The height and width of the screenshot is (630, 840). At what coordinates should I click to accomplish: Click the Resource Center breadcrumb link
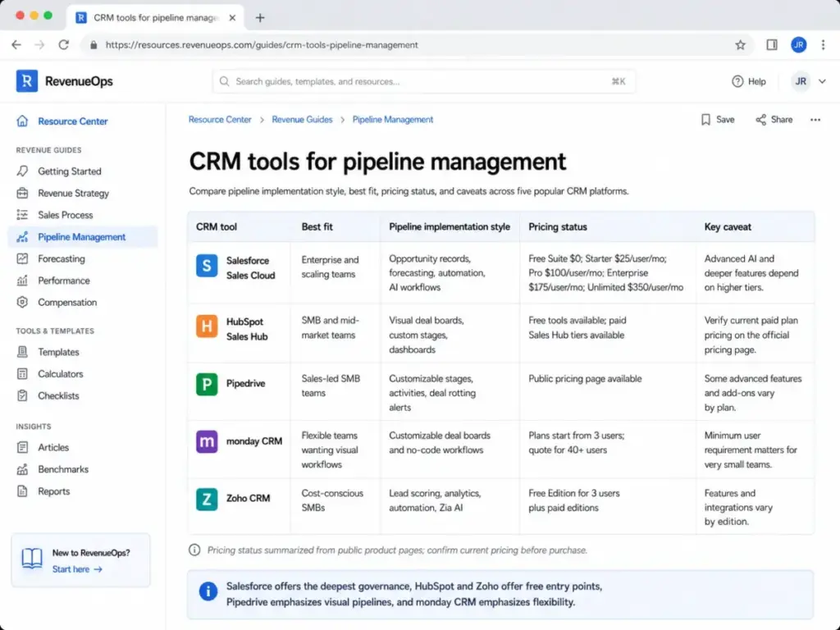point(220,120)
